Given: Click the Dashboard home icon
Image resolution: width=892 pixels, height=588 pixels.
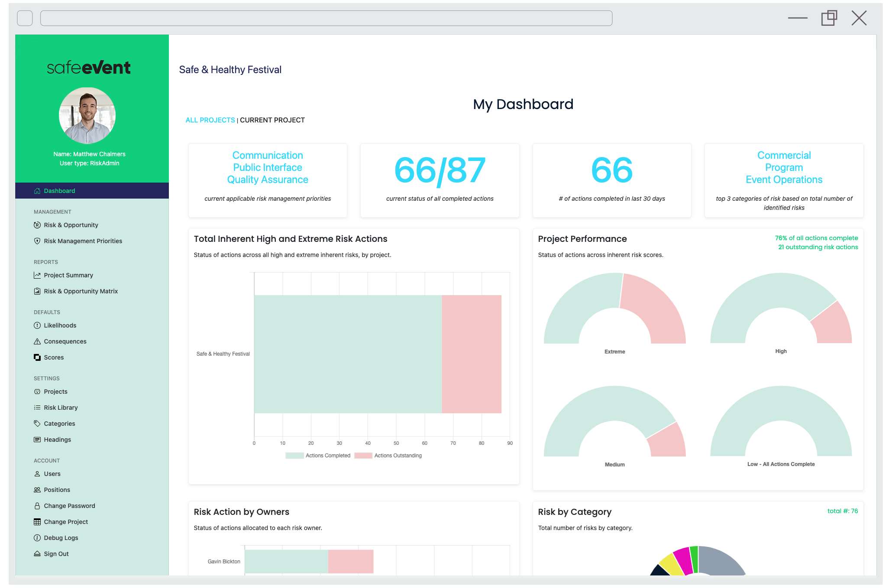Looking at the screenshot, I should (37, 191).
